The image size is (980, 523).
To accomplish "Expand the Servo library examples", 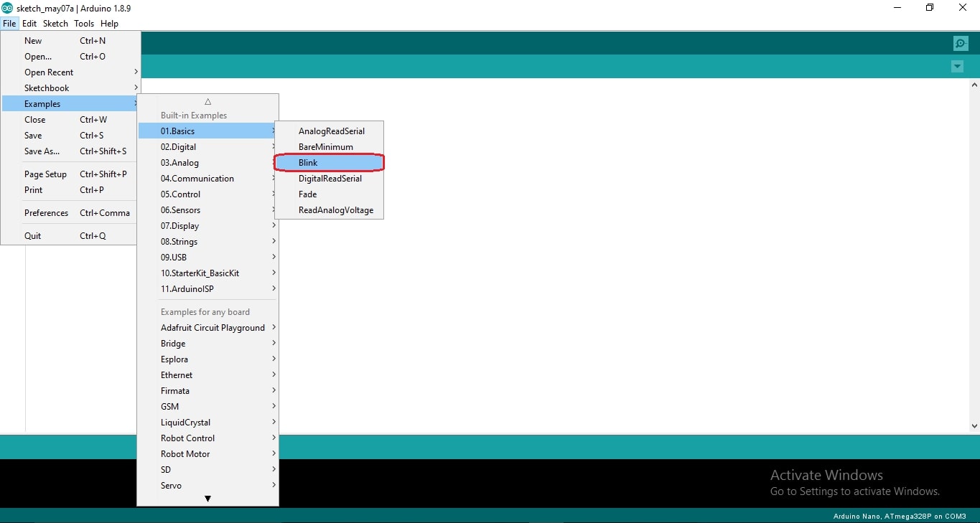I will pyautogui.click(x=207, y=486).
